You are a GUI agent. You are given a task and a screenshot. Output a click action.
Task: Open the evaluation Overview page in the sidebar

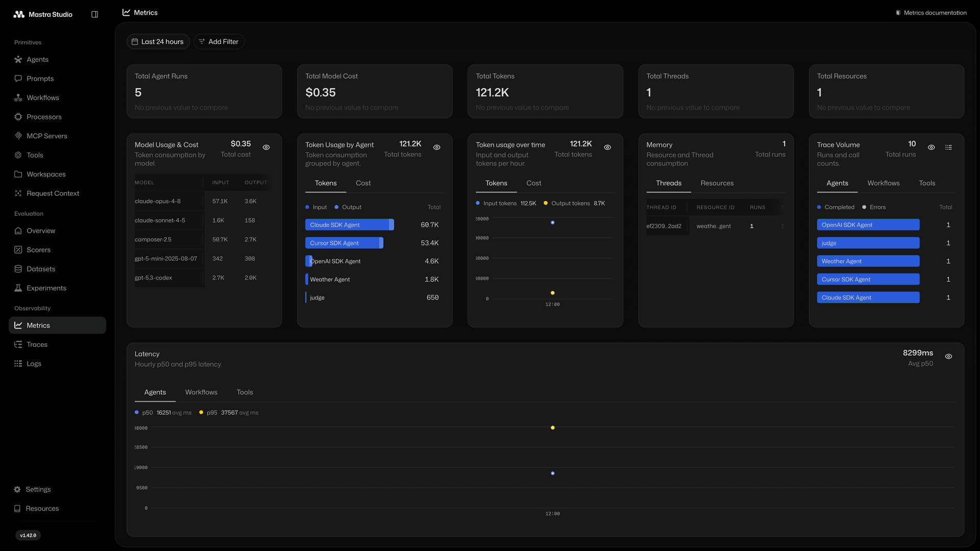pyautogui.click(x=57, y=231)
